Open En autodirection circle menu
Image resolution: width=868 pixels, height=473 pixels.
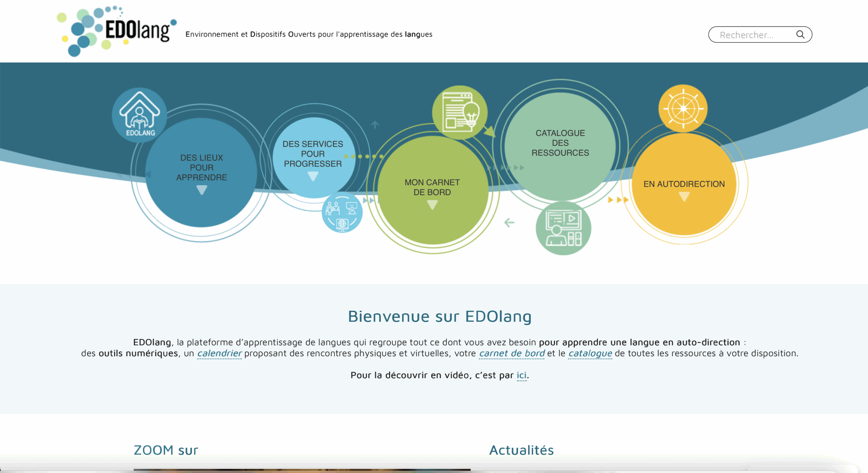pyautogui.click(x=684, y=184)
